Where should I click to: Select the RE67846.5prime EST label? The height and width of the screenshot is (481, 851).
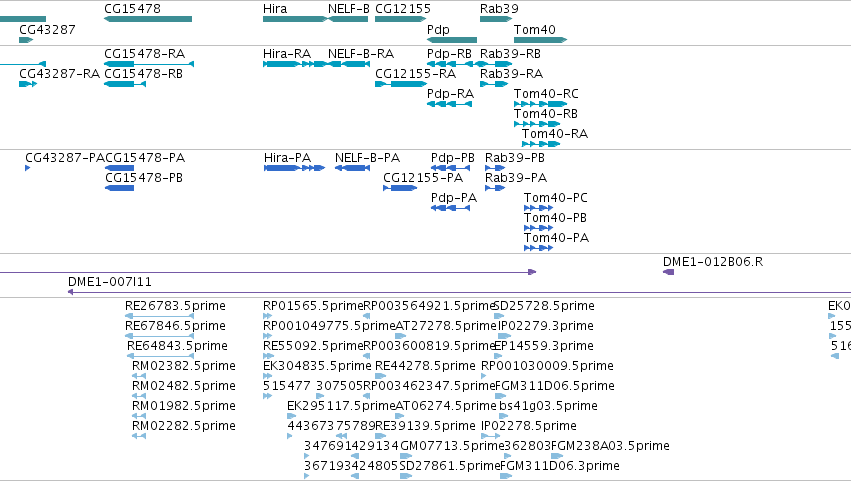pyautogui.click(x=175, y=326)
